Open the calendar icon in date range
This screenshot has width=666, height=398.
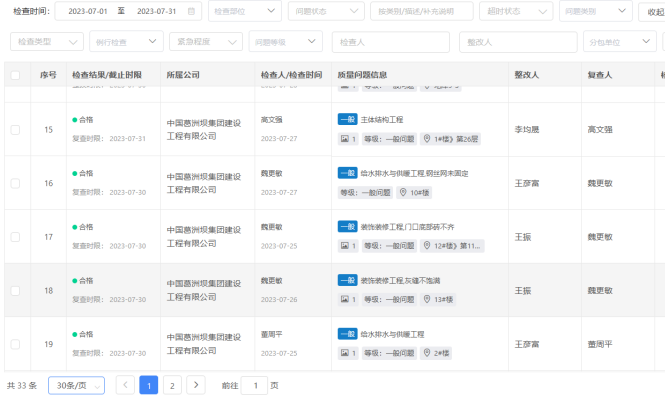[x=191, y=11]
